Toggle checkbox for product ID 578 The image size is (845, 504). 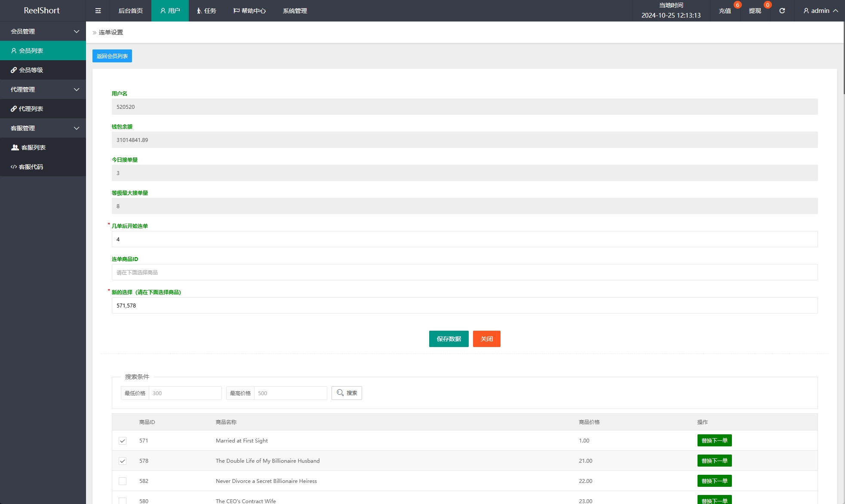(122, 461)
